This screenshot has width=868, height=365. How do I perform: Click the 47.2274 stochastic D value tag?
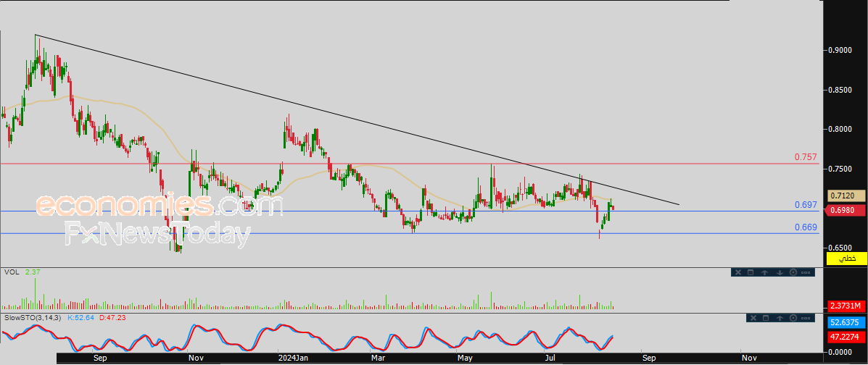(846, 336)
